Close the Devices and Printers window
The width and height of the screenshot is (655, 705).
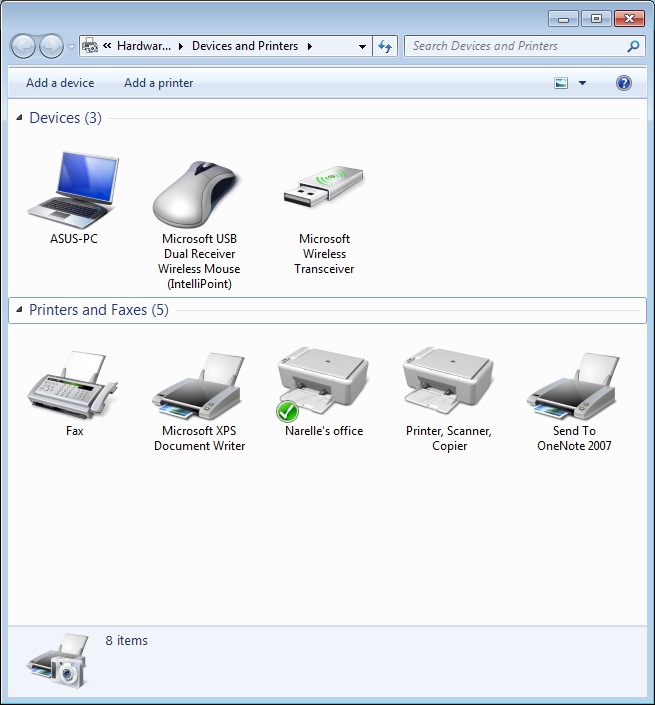[x=629, y=19]
